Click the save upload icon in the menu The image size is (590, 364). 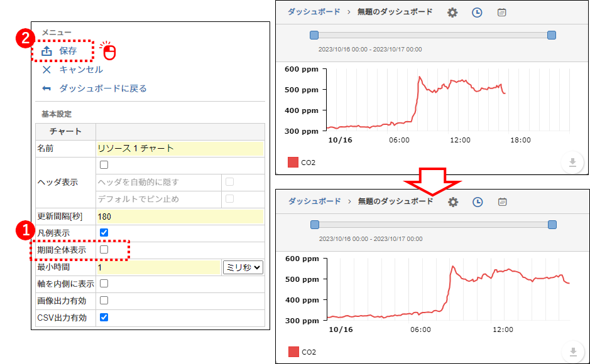pyautogui.click(x=46, y=51)
